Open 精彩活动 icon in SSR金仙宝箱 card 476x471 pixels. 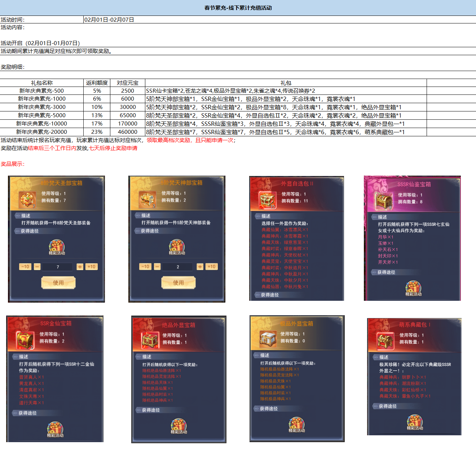coord(55,430)
